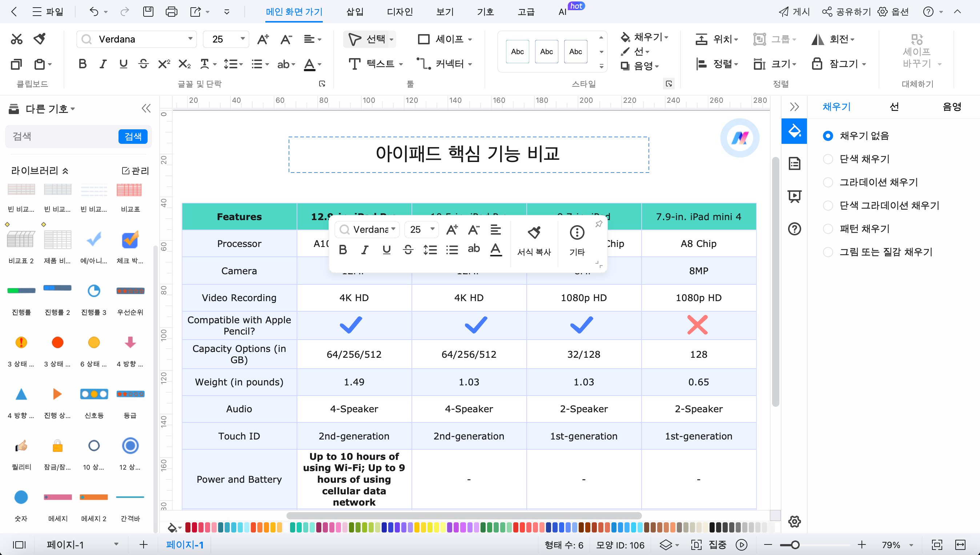Image resolution: width=980 pixels, height=555 pixels.
Task: Expand the fill (채우기) dropdown in the ribbon
Action: tap(666, 37)
